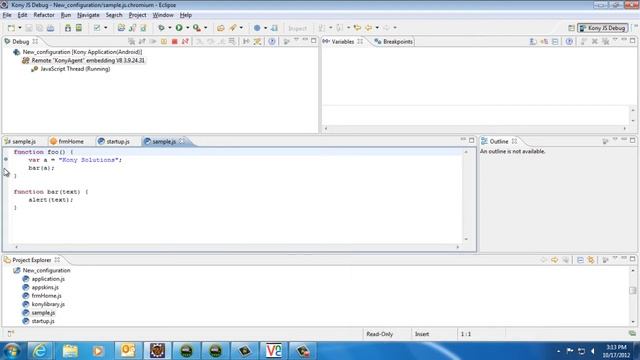Select the New_configuration project node

tap(42, 270)
